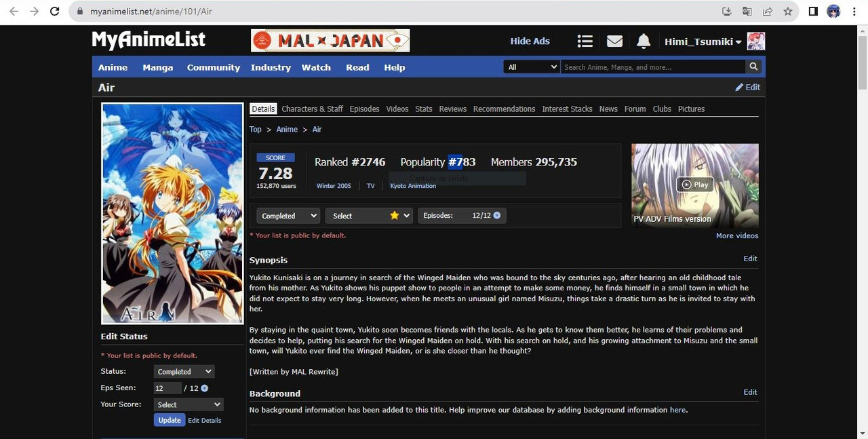868x439 pixels.
Task: Open the MyAnimeList list icon
Action: (x=585, y=41)
